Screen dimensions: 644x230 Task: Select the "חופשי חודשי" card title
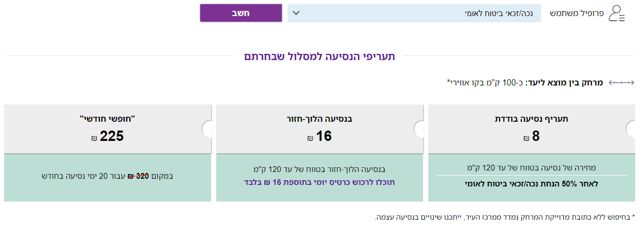point(108,119)
